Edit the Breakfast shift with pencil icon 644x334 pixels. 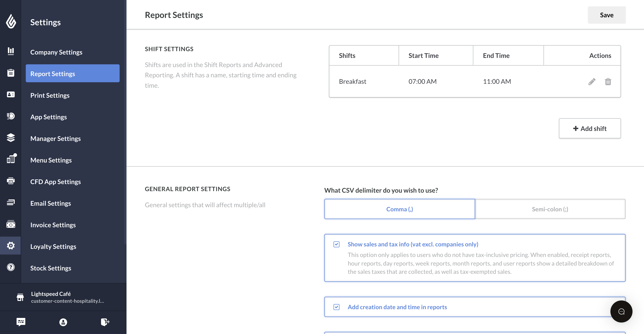[592, 81]
